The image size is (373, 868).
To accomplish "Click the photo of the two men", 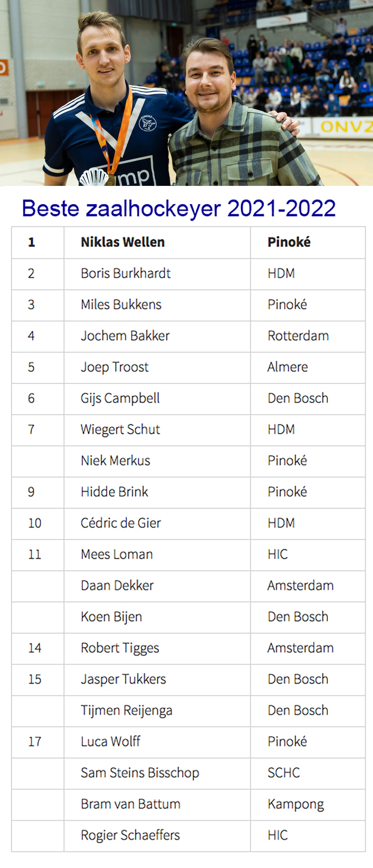I will tap(186, 93).
